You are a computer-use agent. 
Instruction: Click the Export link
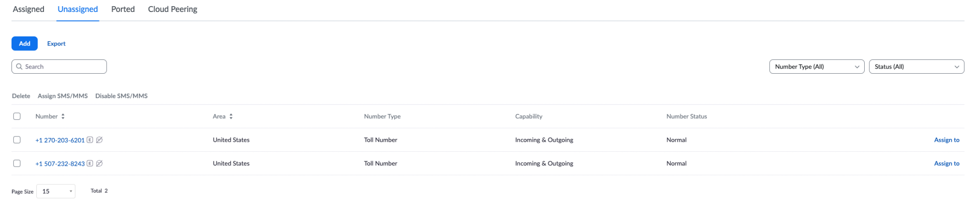tap(56, 44)
